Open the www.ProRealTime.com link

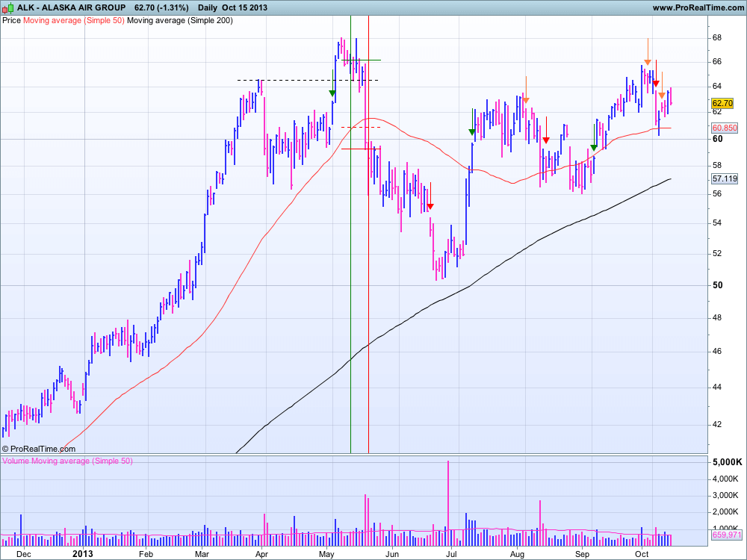(698, 7)
